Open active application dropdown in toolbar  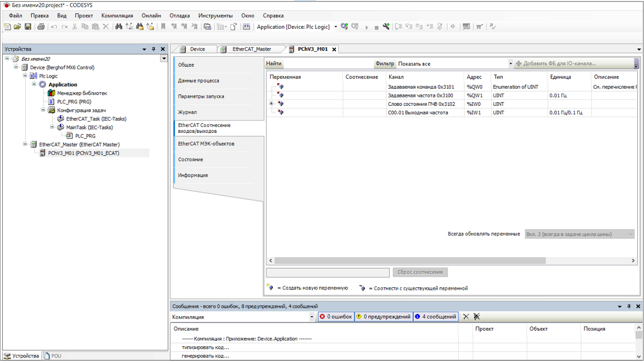[x=336, y=27]
